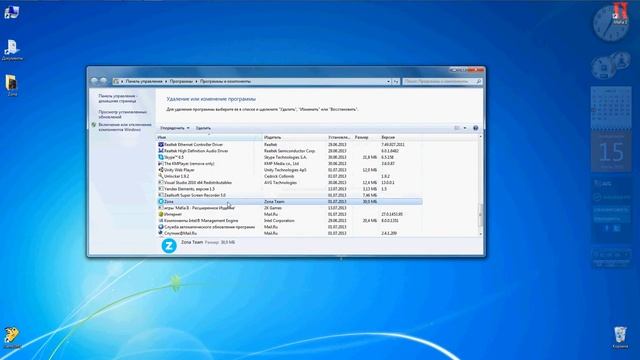Sort by the Размер column header

point(366,138)
